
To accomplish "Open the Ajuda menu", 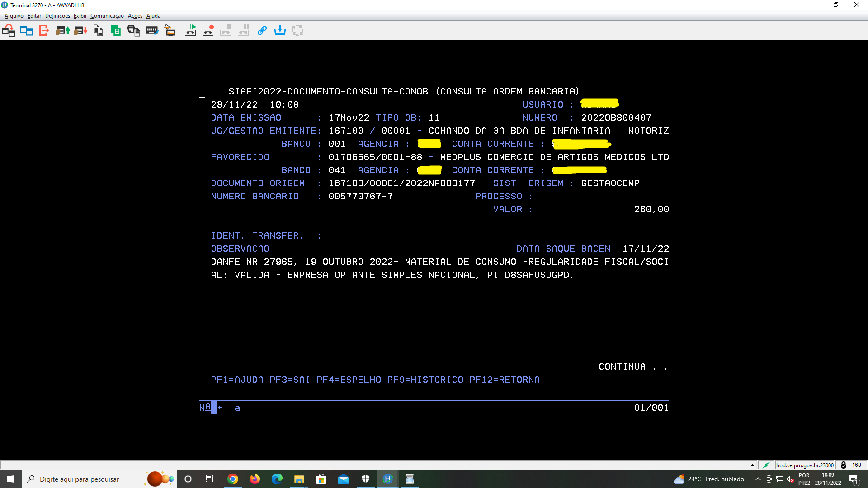I will click(x=153, y=16).
